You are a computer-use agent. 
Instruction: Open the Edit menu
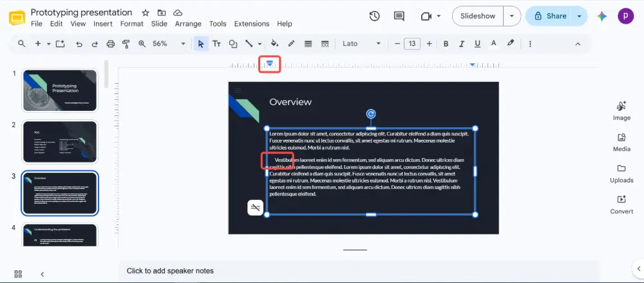[x=56, y=24]
